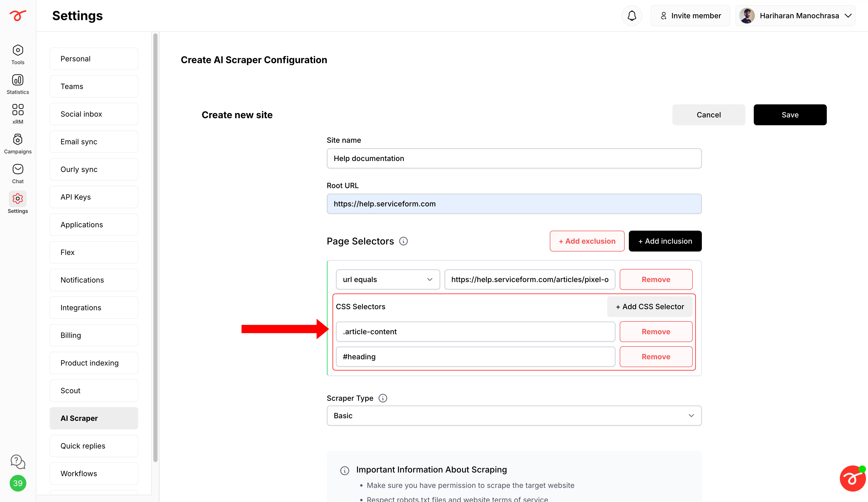The width and height of the screenshot is (868, 502).
Task: Open the Chat icon in the sidebar
Action: click(x=17, y=169)
